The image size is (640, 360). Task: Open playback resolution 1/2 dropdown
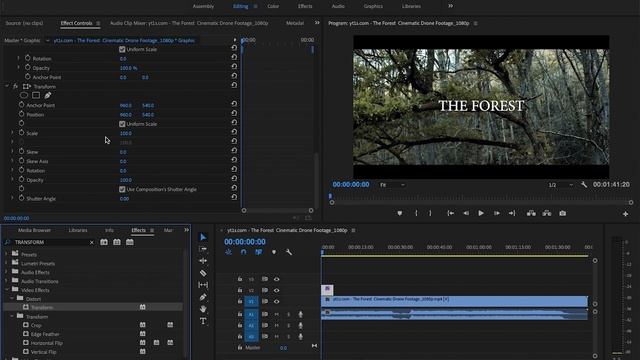(x=561, y=185)
